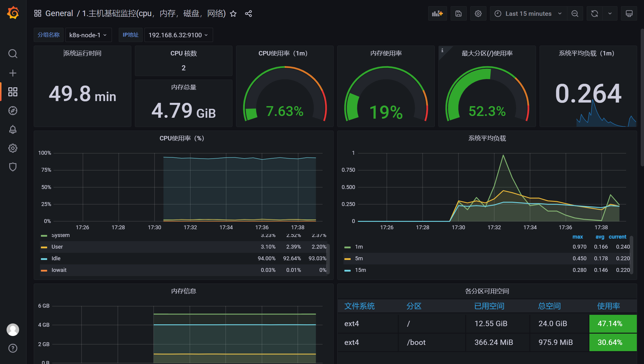Click the Save dashboard icon

tap(458, 14)
